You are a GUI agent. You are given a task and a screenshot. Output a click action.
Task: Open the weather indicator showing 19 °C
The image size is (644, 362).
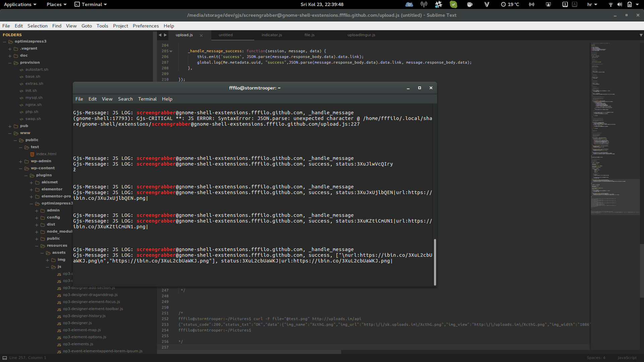pos(510,4)
